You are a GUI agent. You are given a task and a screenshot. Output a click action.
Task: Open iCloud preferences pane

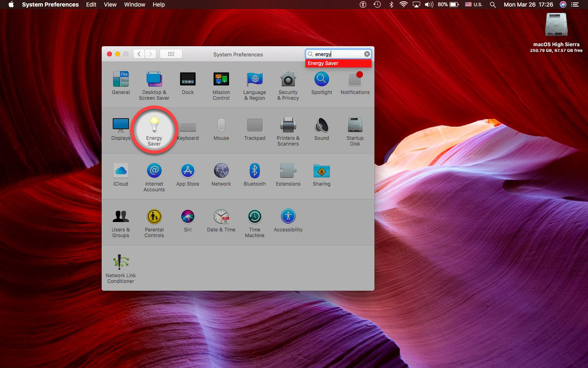121,175
